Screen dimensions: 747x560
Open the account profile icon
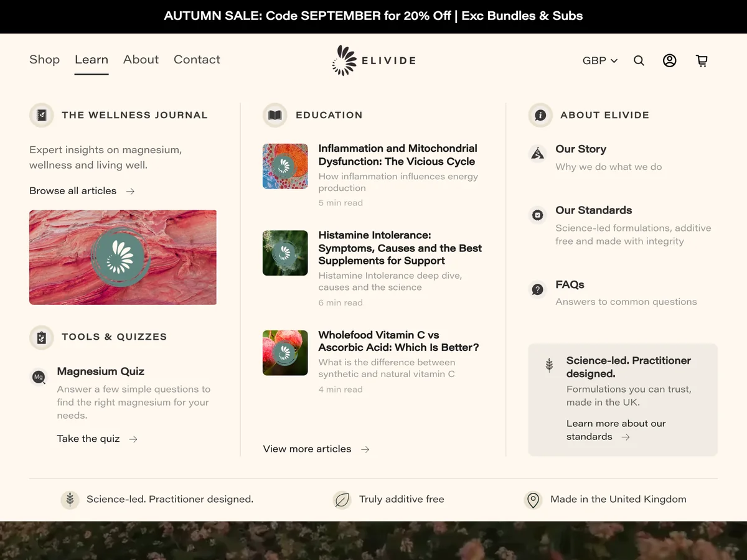(x=670, y=60)
